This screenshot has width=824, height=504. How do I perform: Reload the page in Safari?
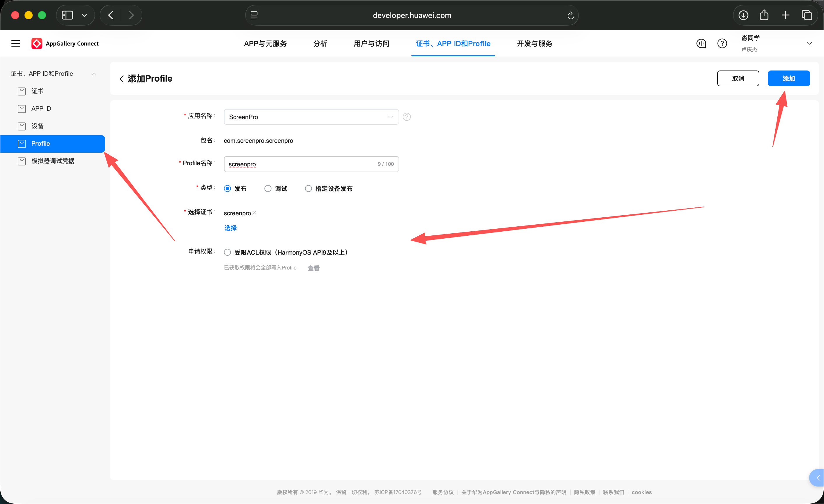click(571, 15)
